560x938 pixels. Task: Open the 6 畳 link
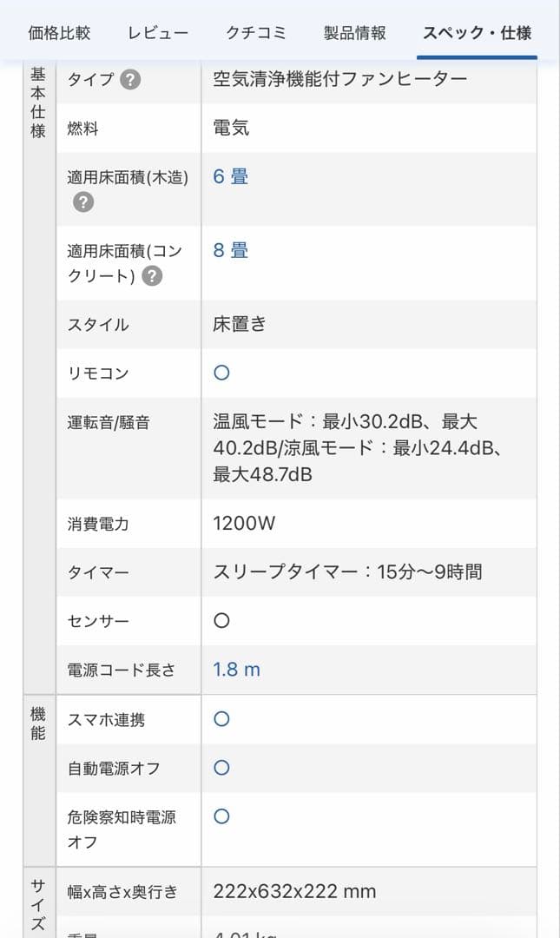pos(228,176)
